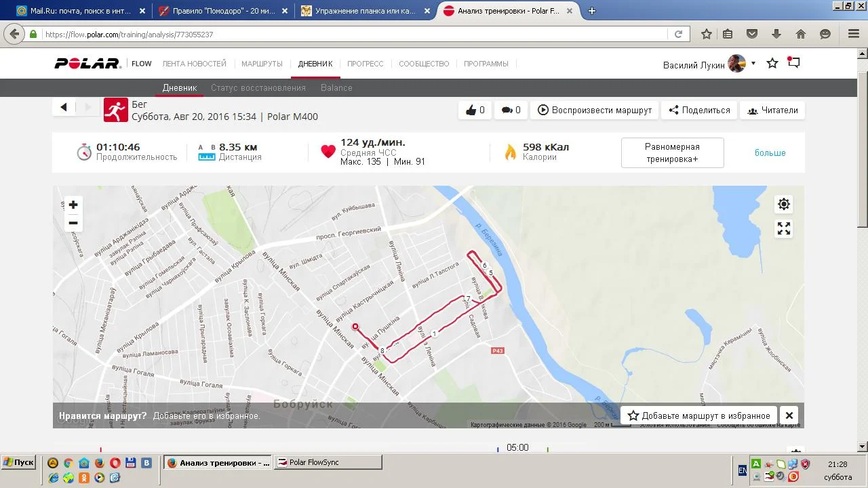868x488 pixels.
Task: Go to Firefox home page
Action: pyautogui.click(x=801, y=35)
